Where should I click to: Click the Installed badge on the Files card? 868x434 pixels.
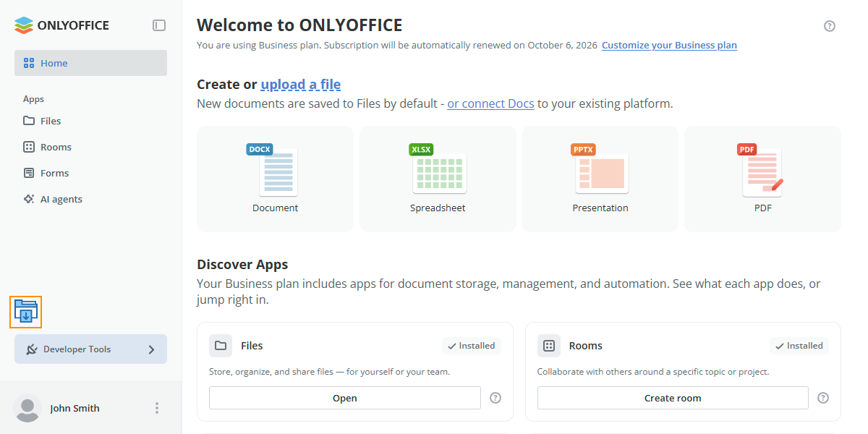click(x=472, y=346)
